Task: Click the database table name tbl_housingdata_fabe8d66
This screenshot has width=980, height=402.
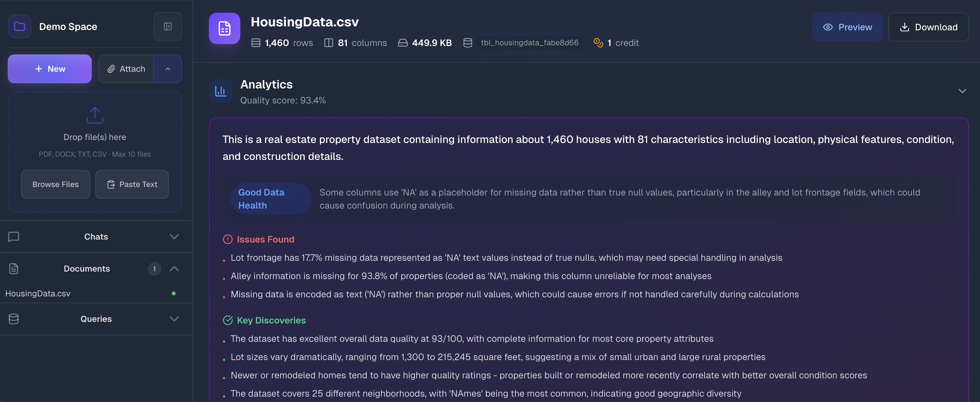Action: tap(529, 42)
